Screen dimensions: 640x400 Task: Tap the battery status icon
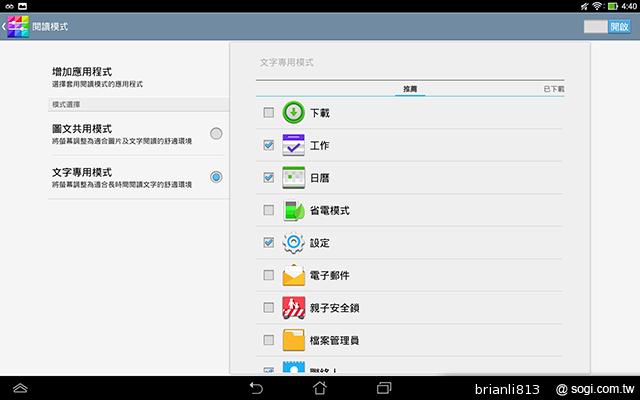pyautogui.click(x=613, y=6)
